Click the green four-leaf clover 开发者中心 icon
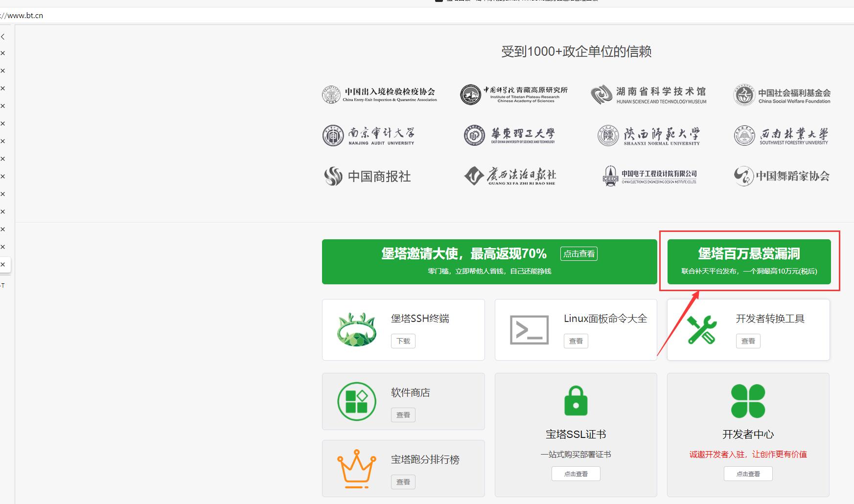Image resolution: width=854 pixels, height=504 pixels. (x=748, y=401)
